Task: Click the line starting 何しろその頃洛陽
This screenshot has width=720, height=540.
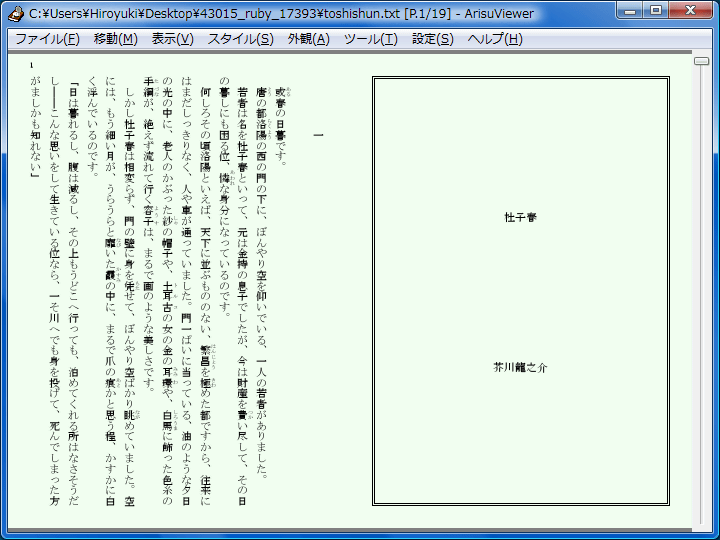Action: coord(205,296)
